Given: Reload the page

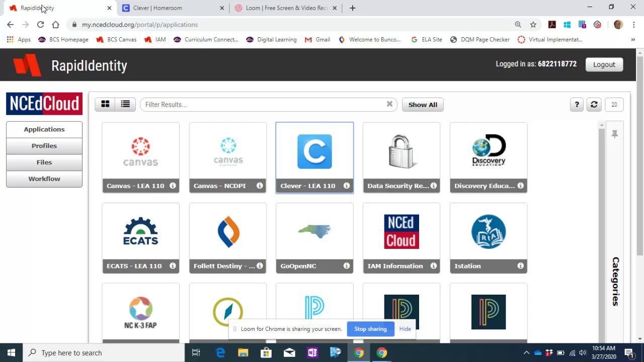Looking at the screenshot, I should tap(40, 25).
